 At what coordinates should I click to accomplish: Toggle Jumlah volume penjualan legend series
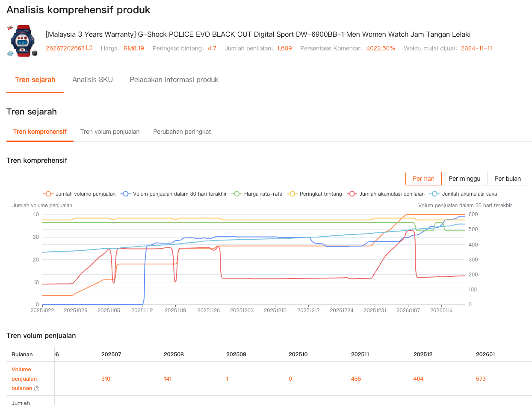[x=80, y=194]
